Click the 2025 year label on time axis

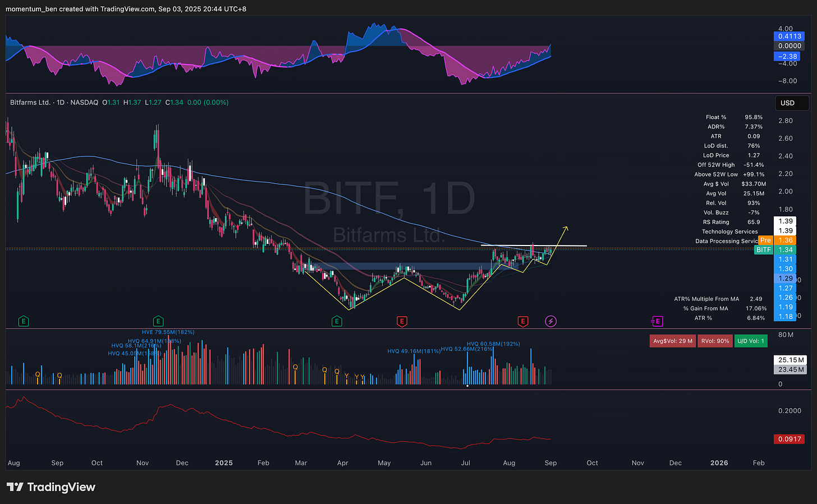point(223,463)
